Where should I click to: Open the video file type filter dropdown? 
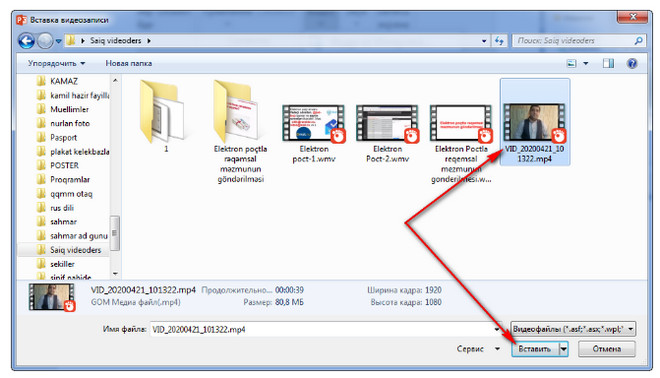(573, 329)
